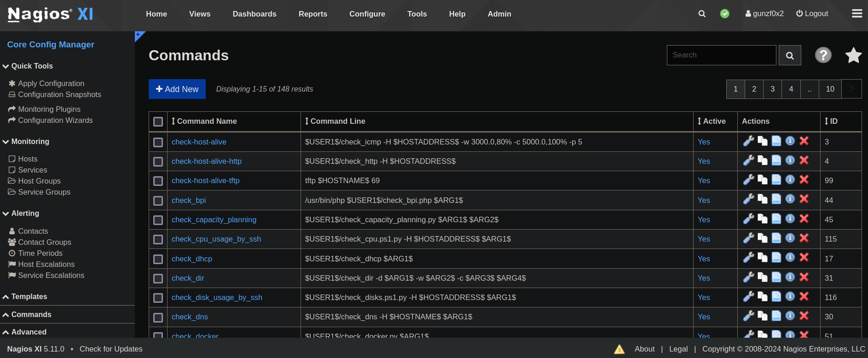868x358 pixels.
Task: Open Host Groups in sidebar
Action: pyautogui.click(x=35, y=181)
